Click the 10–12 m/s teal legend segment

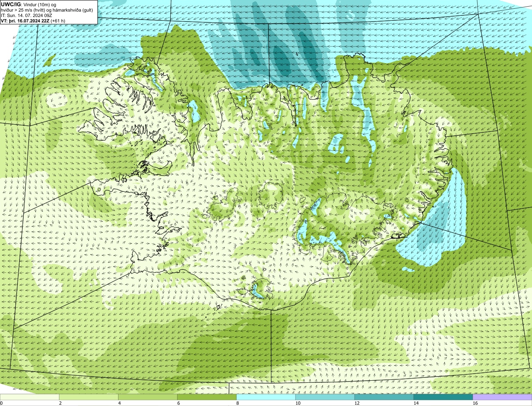(x=325, y=397)
